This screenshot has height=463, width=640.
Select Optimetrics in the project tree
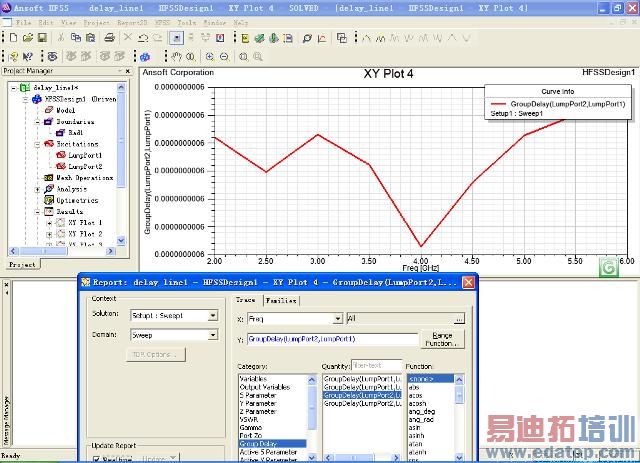[x=77, y=200]
